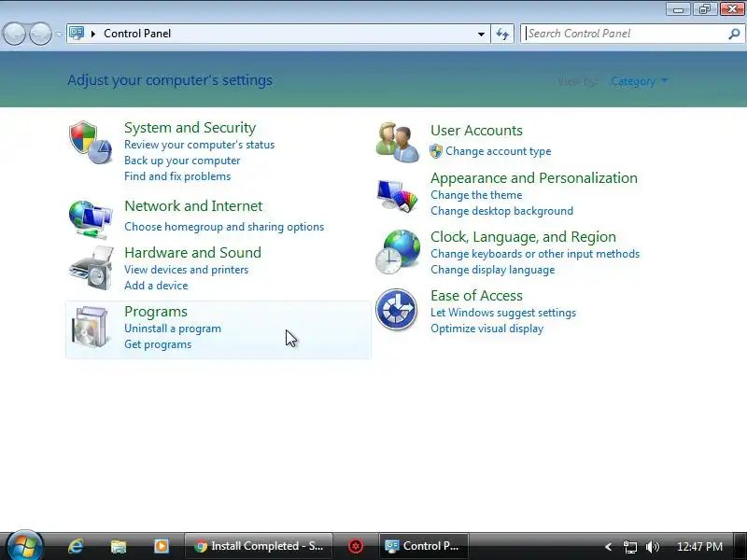Click the network icon in system tray

pos(629,547)
